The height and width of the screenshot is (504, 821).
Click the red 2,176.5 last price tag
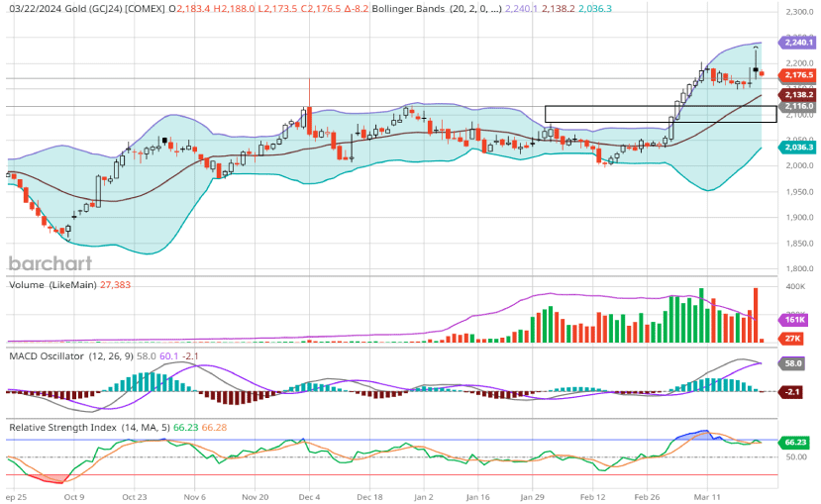(x=797, y=75)
